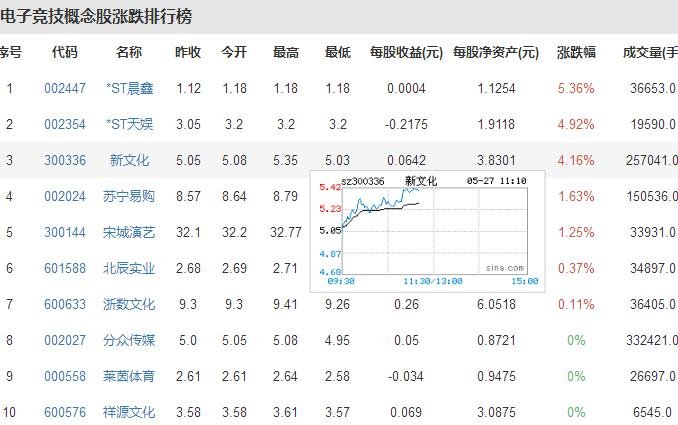Click the earnings value -0.034
This screenshot has height=425, width=678.
[406, 376]
